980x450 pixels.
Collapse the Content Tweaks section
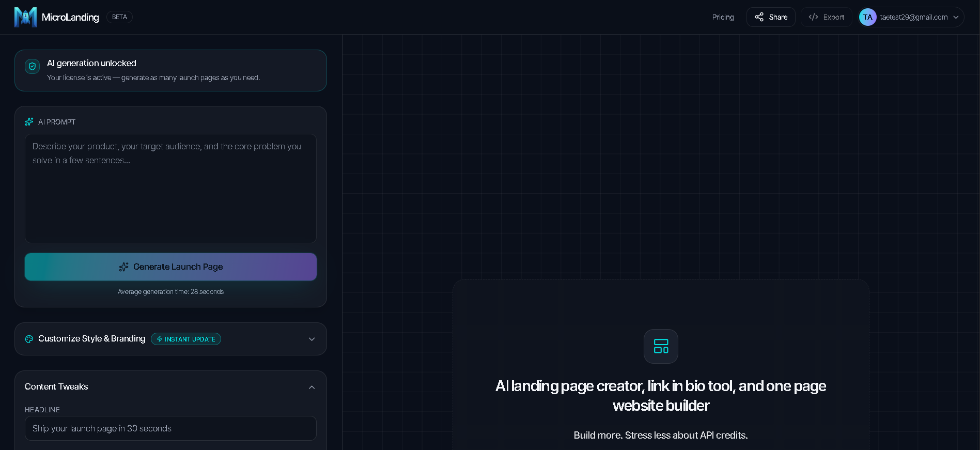tap(170, 386)
